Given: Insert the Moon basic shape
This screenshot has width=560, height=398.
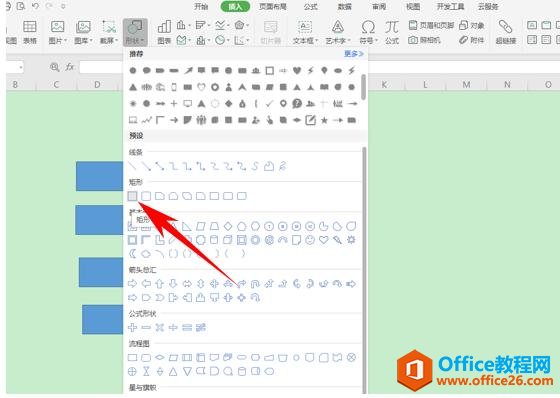Looking at the screenshot, I should point(132,254).
